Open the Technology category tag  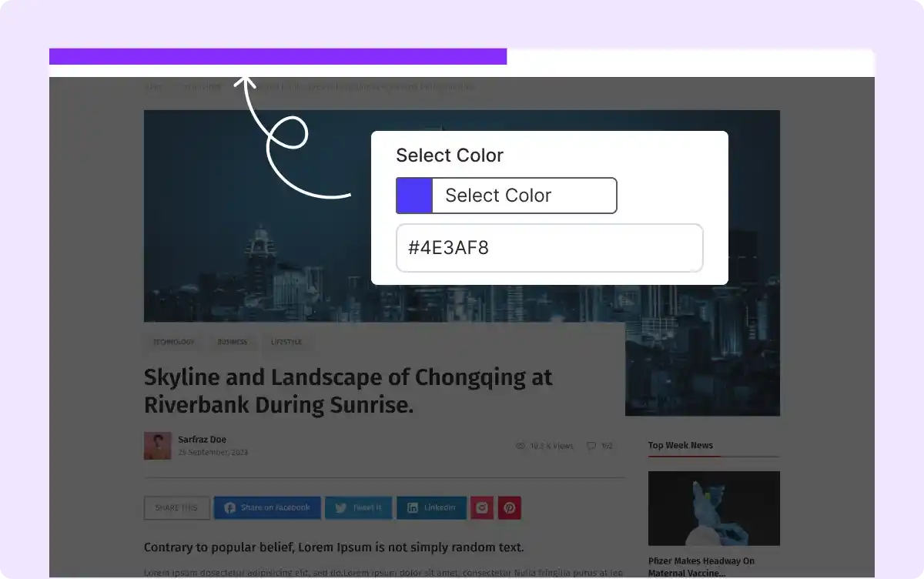[x=173, y=342]
